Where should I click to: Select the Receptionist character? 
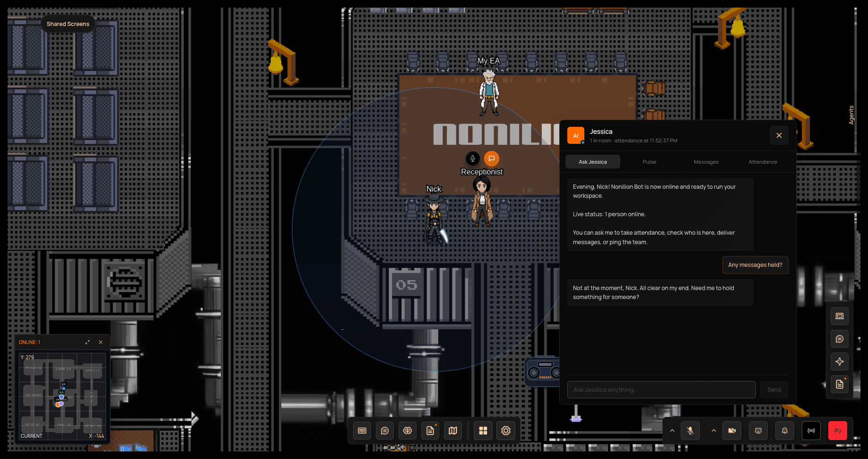(482, 202)
